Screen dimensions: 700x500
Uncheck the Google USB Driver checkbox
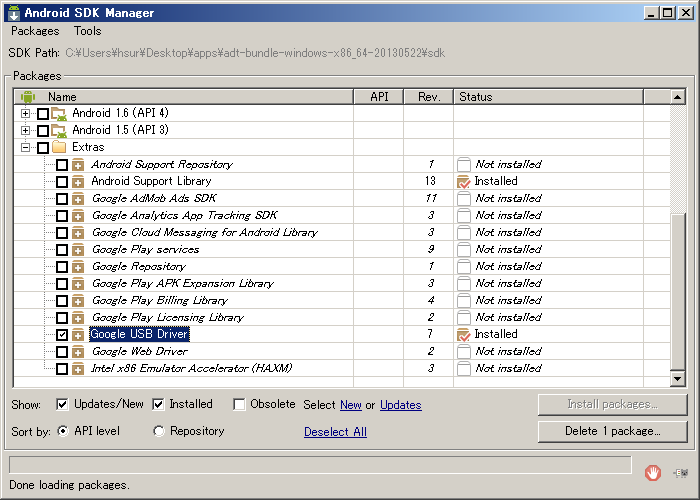coord(62,335)
